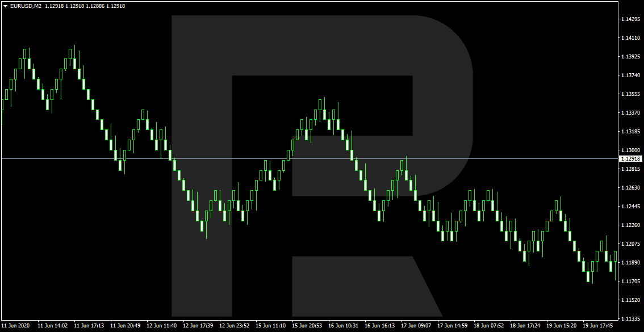Click the 11 Jun 2020 date label

click(x=15, y=326)
